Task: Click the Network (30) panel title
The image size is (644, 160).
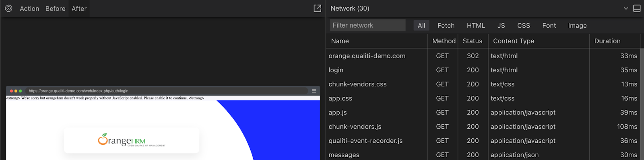Action: (350, 8)
